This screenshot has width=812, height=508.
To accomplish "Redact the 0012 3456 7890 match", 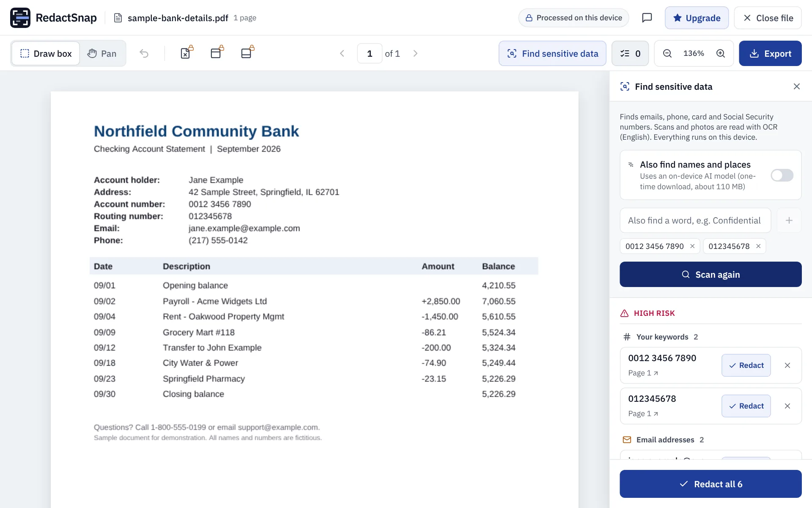I will coord(746,365).
